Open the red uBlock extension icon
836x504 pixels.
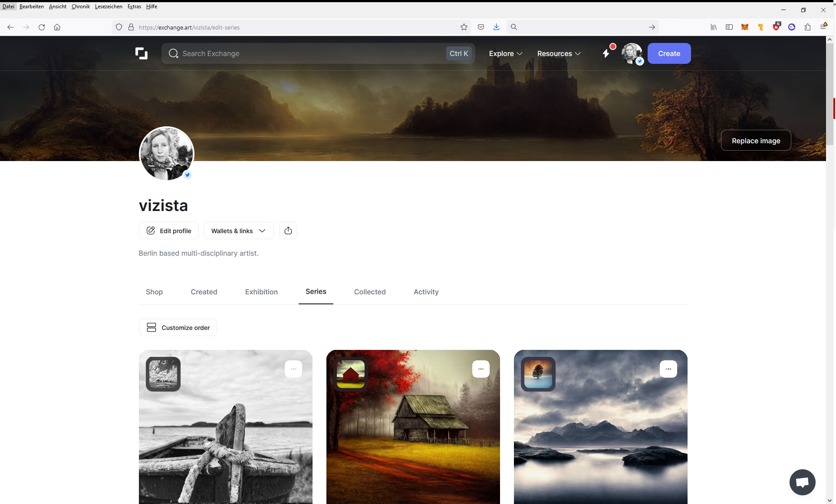(x=776, y=27)
